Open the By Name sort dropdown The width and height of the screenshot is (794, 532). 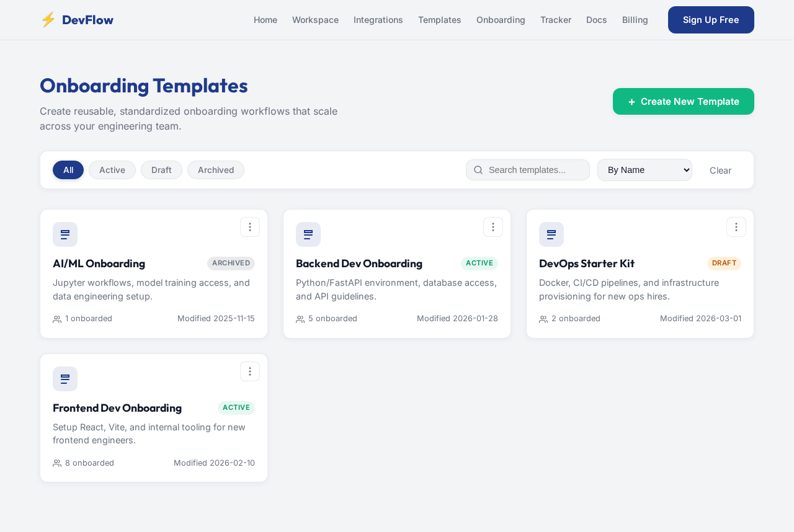(x=645, y=170)
